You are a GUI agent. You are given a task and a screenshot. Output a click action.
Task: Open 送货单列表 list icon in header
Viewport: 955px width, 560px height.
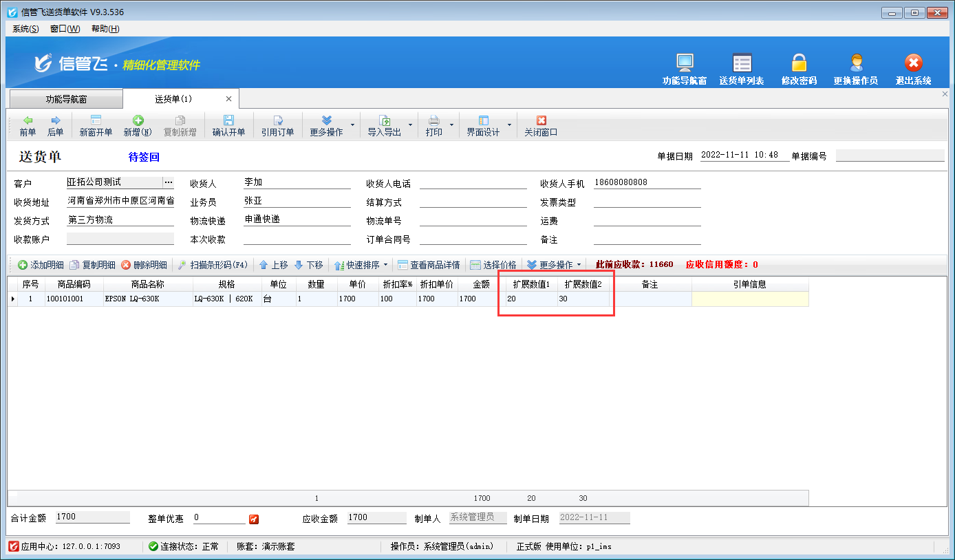coord(741,63)
